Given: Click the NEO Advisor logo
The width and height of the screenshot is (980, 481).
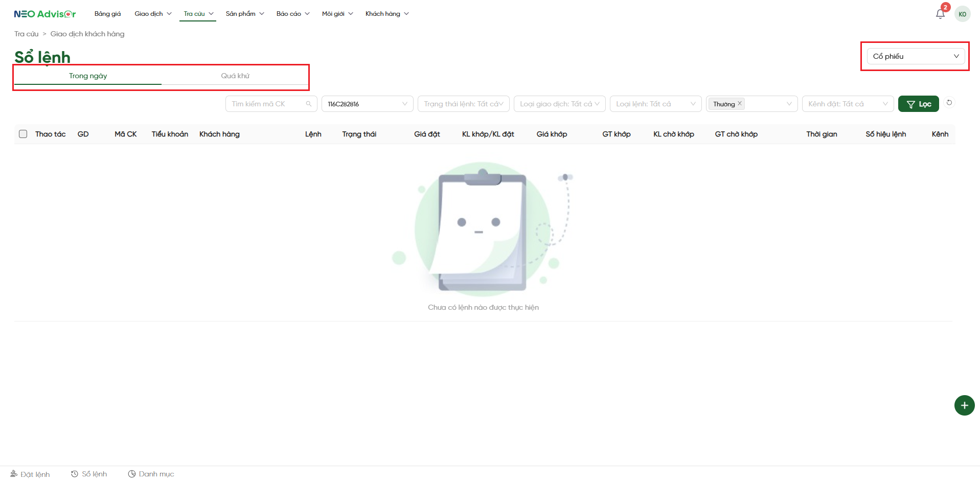Looking at the screenshot, I should pyautogui.click(x=45, y=14).
